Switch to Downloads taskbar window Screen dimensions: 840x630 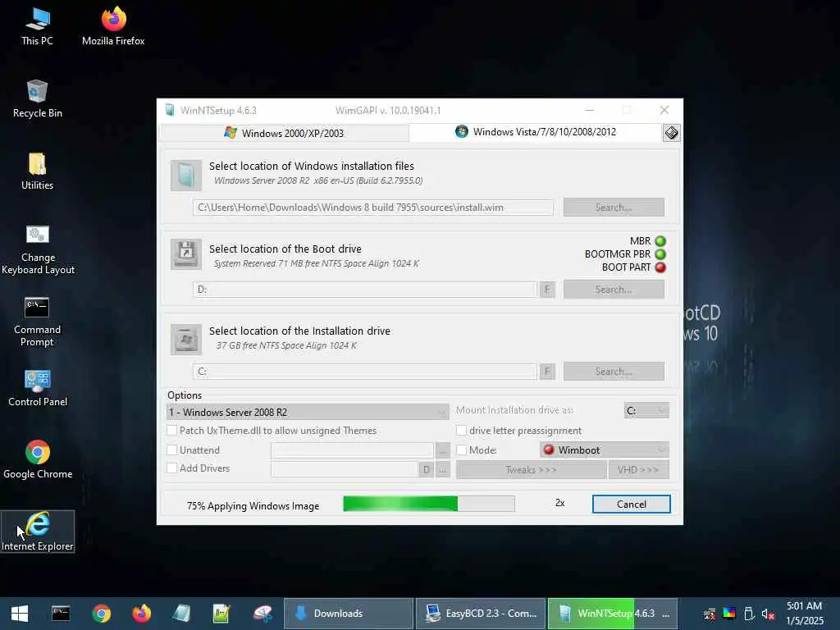click(x=348, y=614)
